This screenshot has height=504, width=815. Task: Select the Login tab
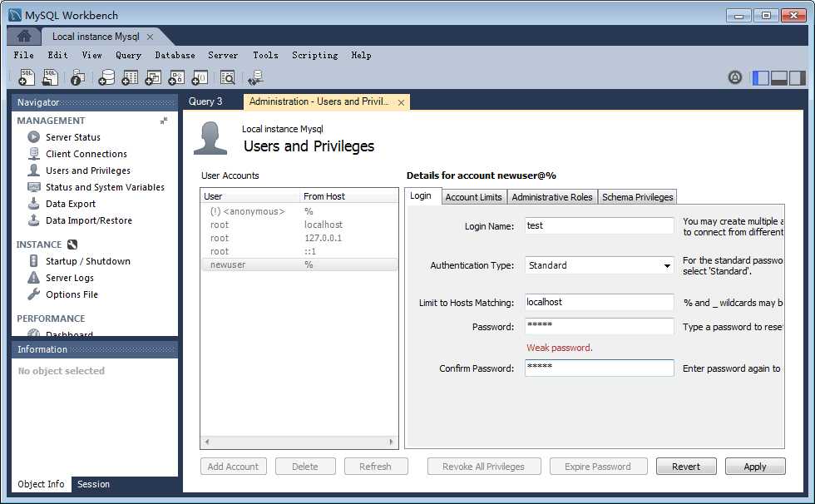pos(421,196)
